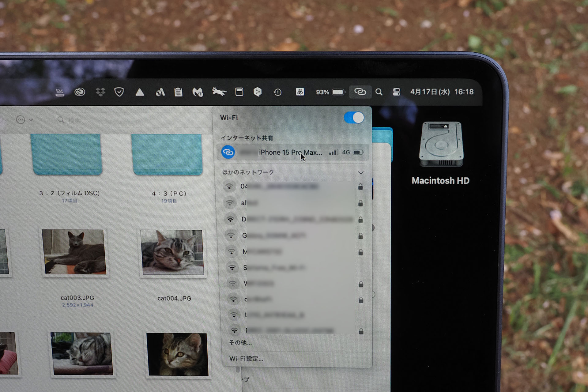Click the lock icon on the 04 network row
The height and width of the screenshot is (392, 588).
[360, 187]
